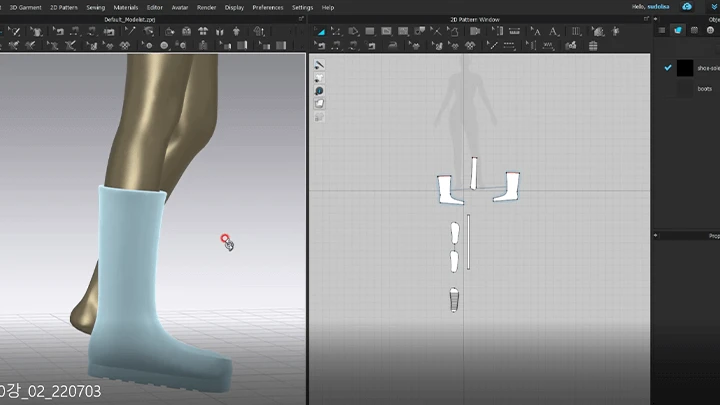Click the Reset 3D Arrangement shirt icon
The image size is (720, 405).
point(203,31)
